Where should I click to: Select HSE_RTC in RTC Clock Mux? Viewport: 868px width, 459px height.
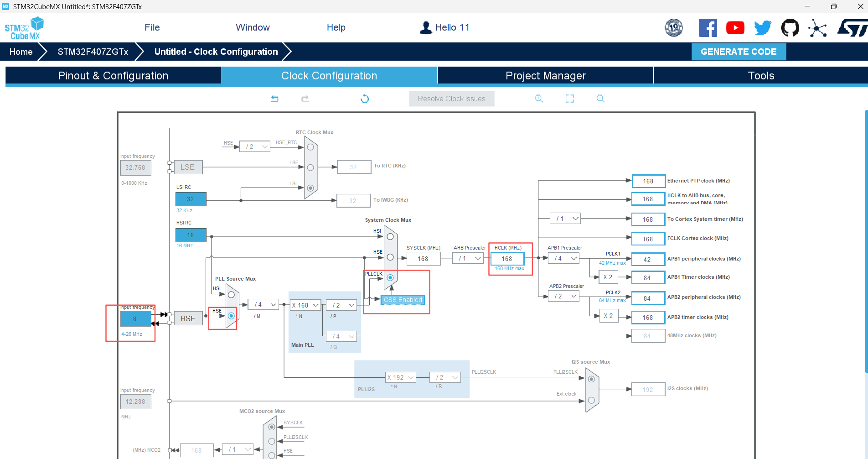pos(310,147)
